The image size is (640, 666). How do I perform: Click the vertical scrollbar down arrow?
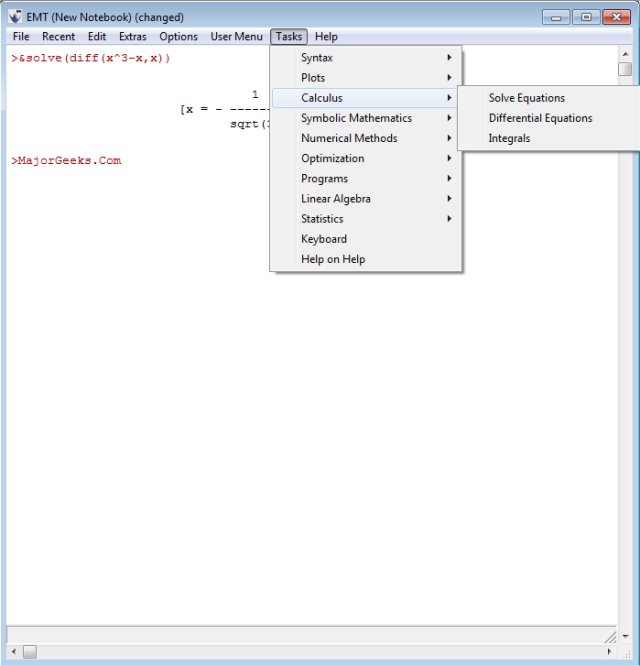625,636
